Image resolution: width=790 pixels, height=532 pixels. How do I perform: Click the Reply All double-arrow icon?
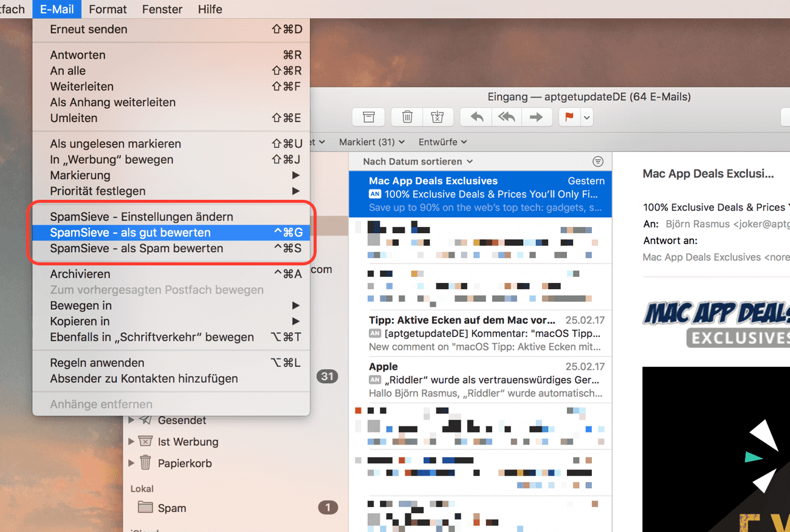coord(506,117)
